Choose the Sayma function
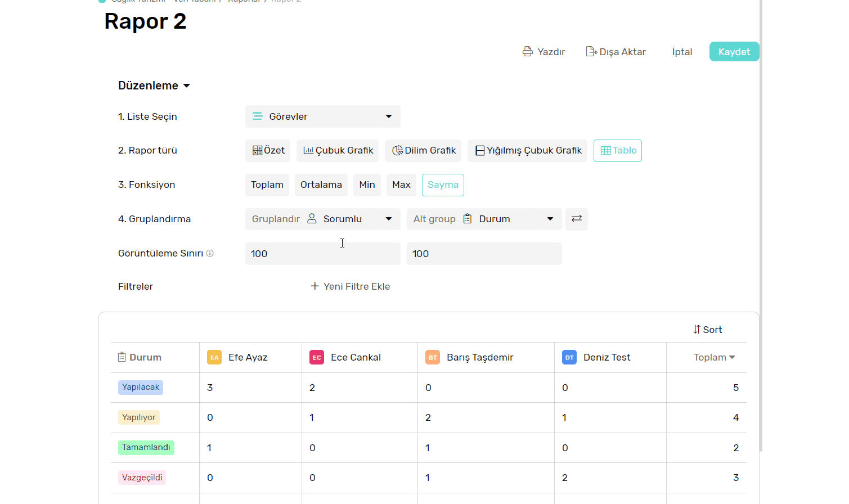 tap(443, 185)
